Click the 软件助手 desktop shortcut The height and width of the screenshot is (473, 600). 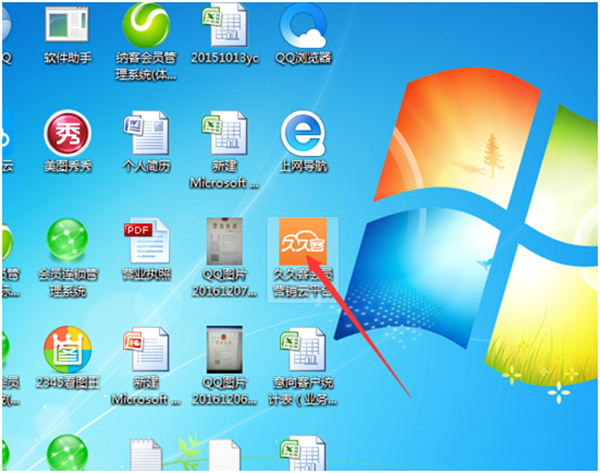[68, 27]
